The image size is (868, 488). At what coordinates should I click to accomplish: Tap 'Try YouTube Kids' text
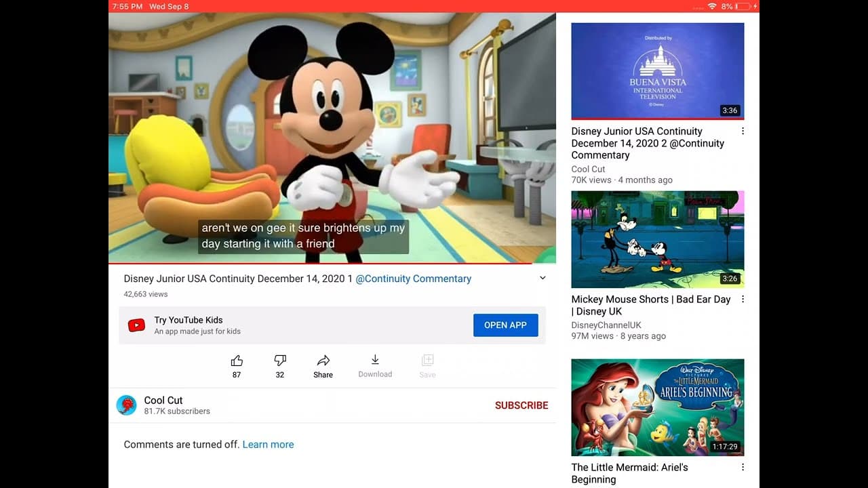[189, 320]
